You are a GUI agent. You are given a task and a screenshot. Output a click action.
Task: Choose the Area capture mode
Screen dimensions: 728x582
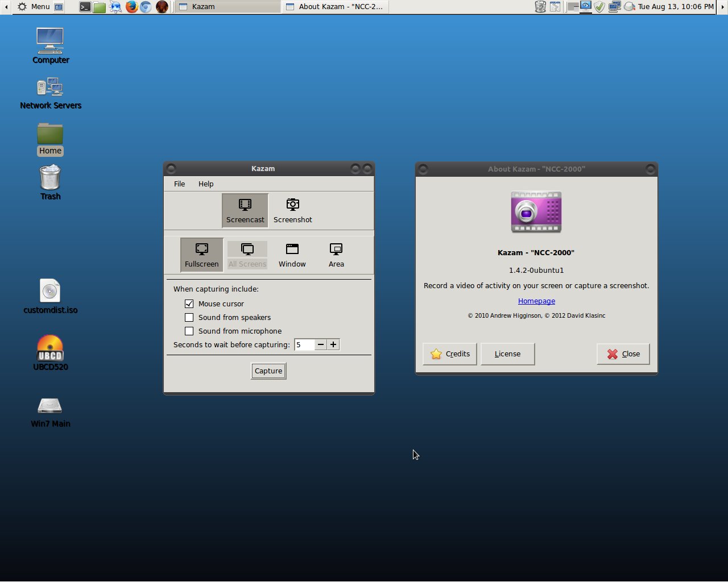336,254
